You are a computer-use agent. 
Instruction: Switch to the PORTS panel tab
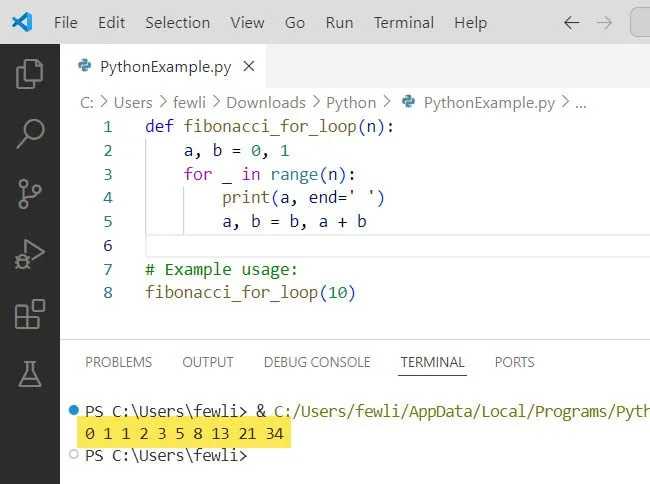[514, 362]
